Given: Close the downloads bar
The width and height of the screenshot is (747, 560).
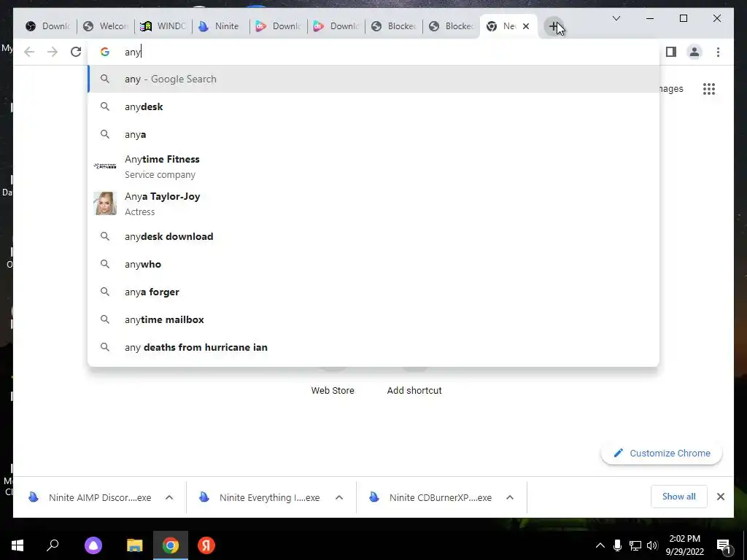Looking at the screenshot, I should (720, 497).
